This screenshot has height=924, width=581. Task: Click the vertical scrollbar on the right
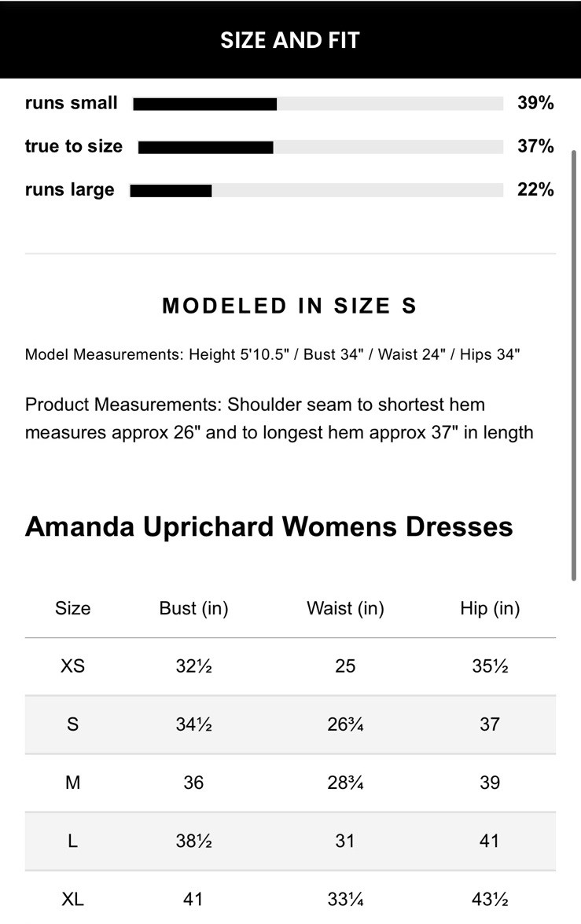575,365
